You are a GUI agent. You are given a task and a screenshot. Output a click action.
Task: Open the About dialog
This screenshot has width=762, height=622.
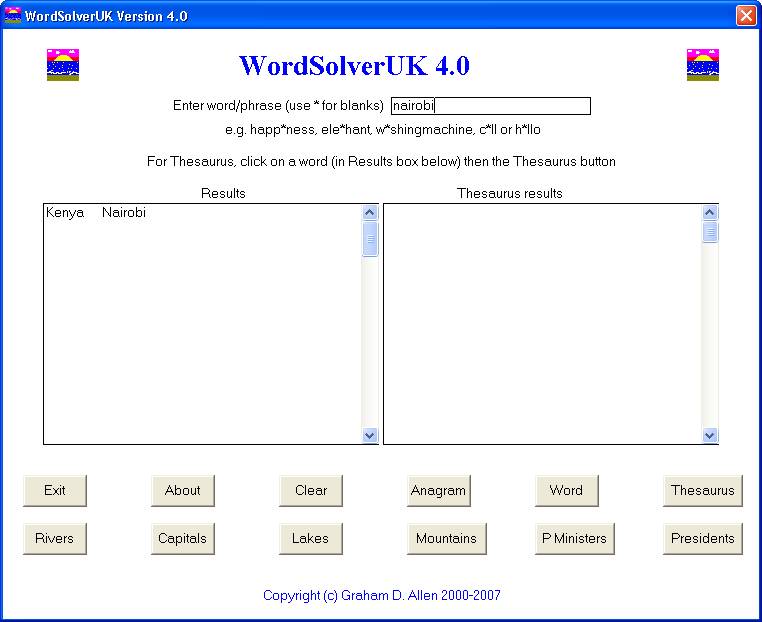[x=183, y=490]
